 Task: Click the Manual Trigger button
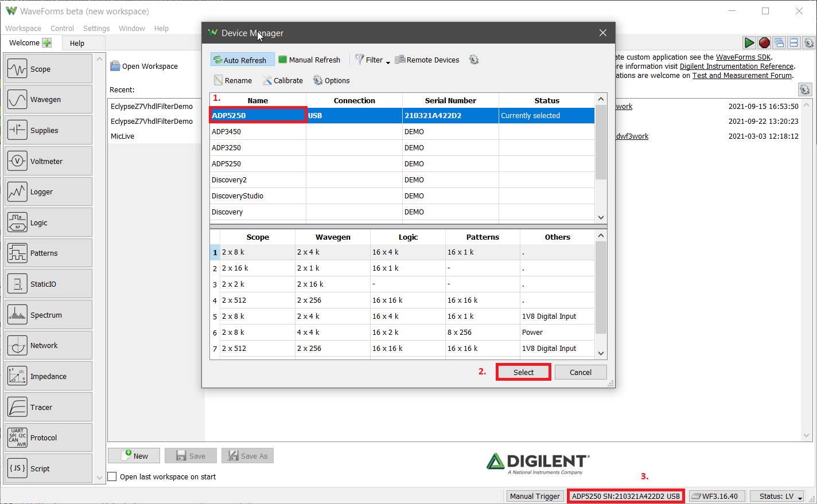pyautogui.click(x=535, y=496)
